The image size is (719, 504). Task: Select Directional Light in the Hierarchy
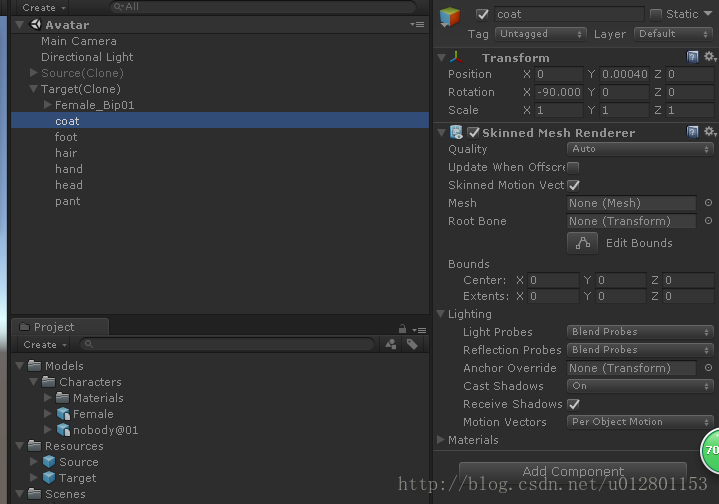[87, 57]
